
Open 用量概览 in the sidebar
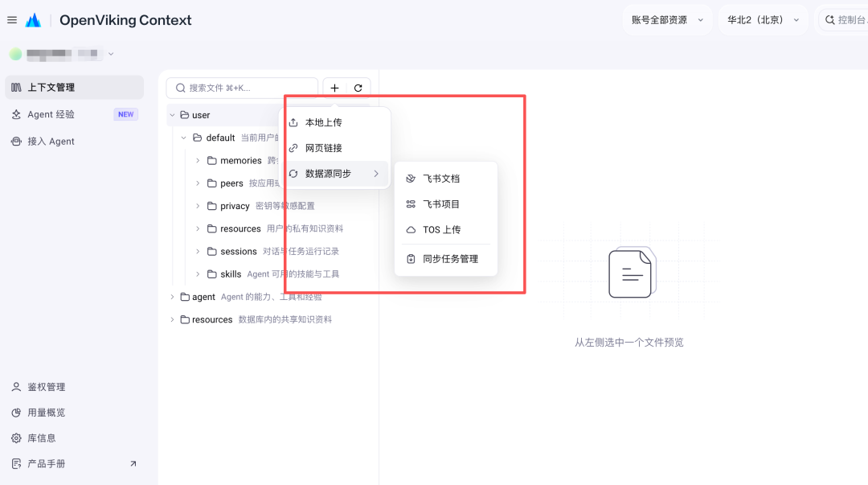[74, 413]
